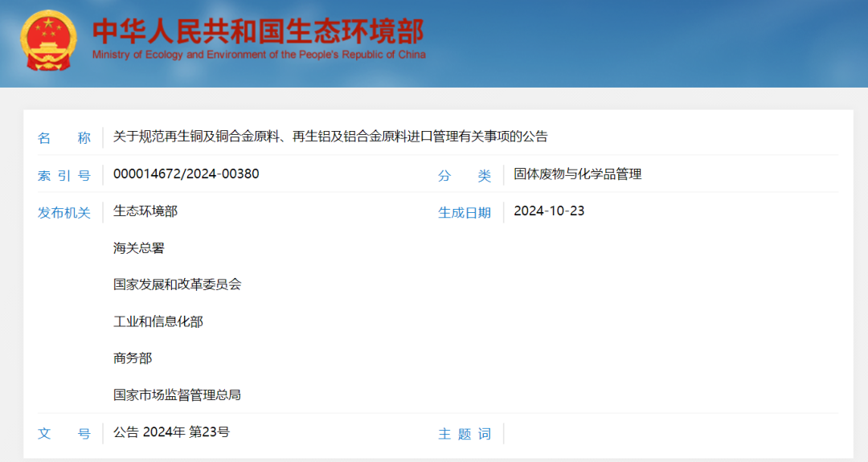Click 国家发展和改革委员会 in the agency list
The image size is (868, 462).
click(177, 284)
